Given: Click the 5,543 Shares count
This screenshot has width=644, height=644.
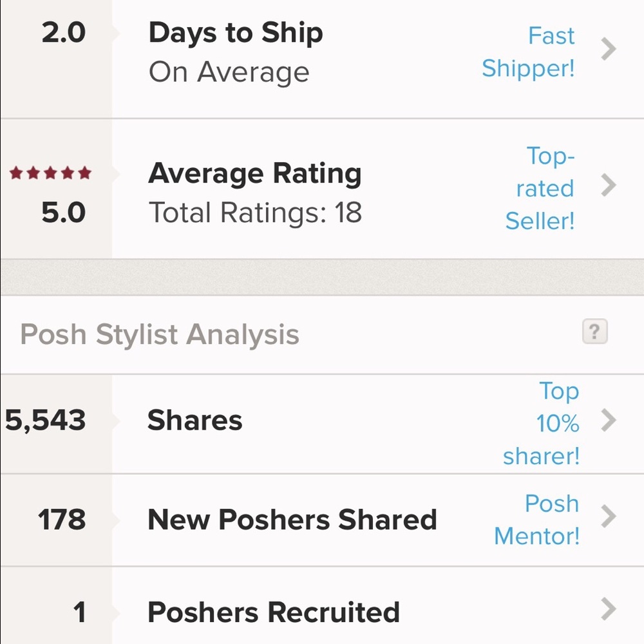Looking at the screenshot, I should pyautogui.click(x=43, y=420).
